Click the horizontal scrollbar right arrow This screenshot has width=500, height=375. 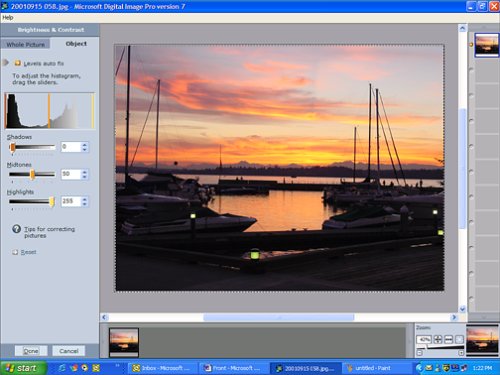(x=454, y=317)
